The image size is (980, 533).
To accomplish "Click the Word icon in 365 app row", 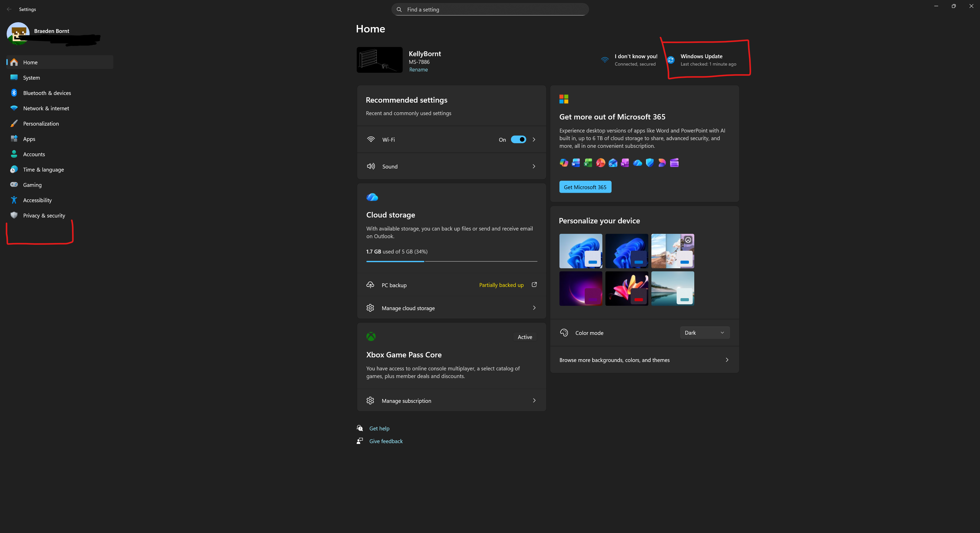I will pos(576,163).
